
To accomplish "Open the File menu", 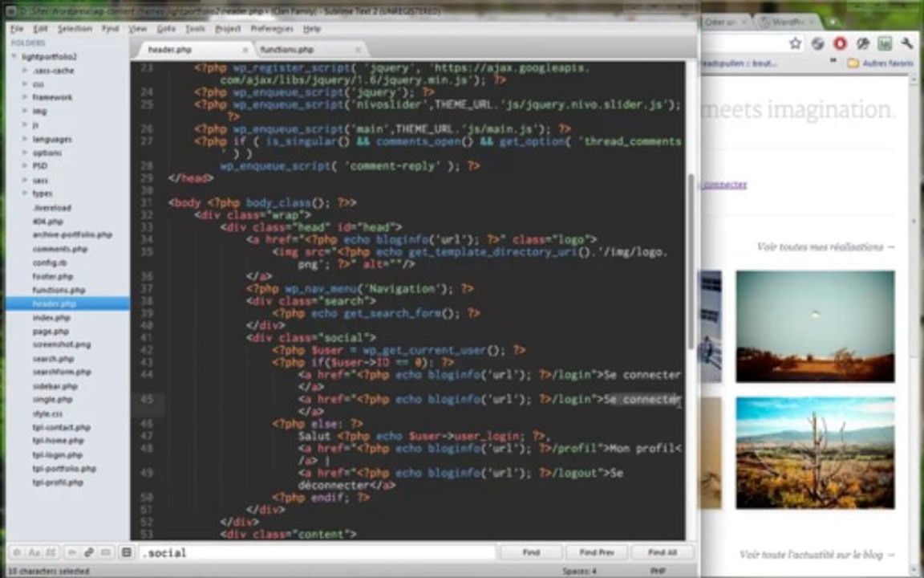I will (17, 28).
